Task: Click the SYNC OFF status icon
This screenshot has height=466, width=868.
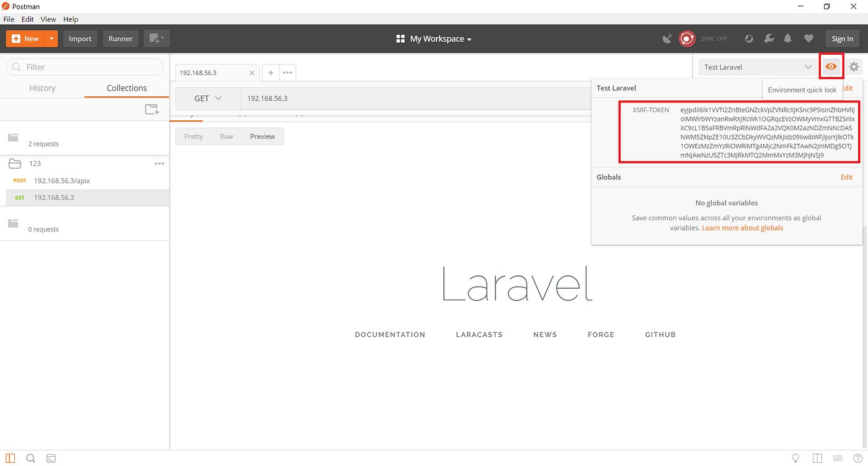Action: point(687,38)
